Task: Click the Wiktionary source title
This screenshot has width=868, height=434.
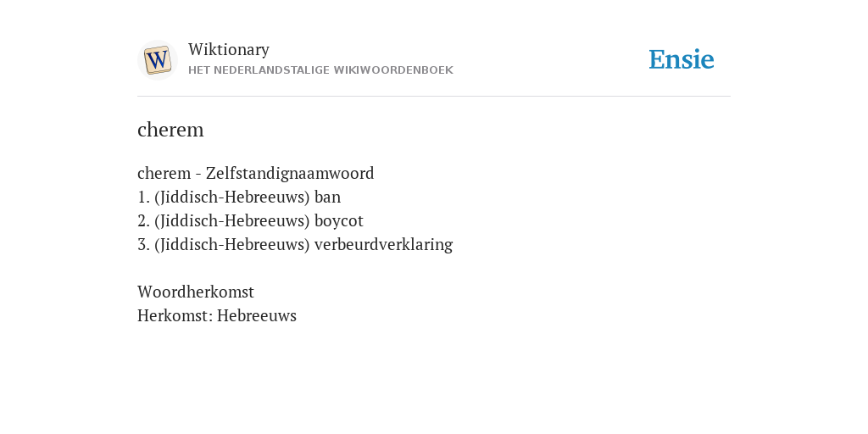Action: point(229,49)
